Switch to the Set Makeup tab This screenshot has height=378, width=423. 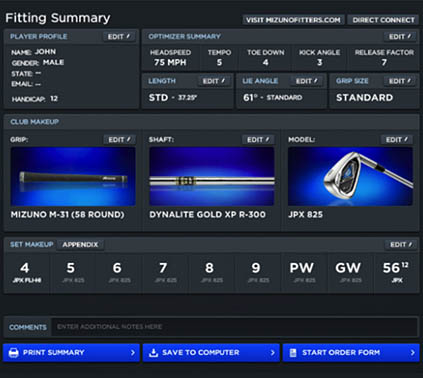click(x=32, y=245)
